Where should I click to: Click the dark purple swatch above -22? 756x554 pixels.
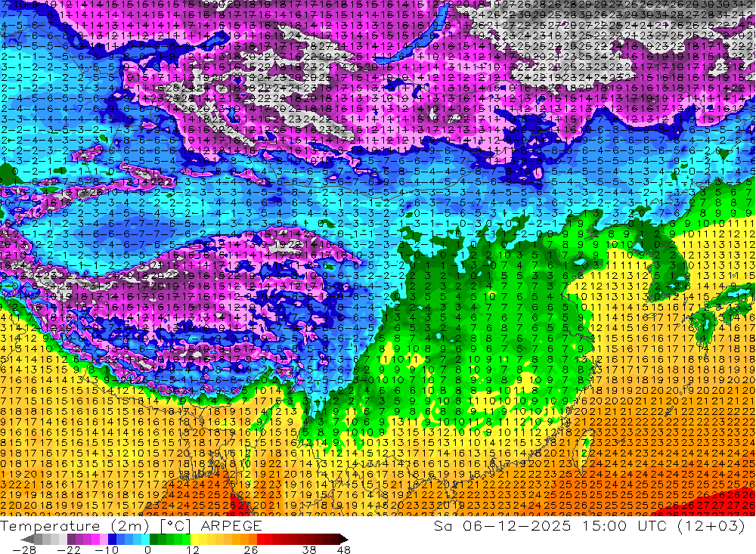(71, 539)
